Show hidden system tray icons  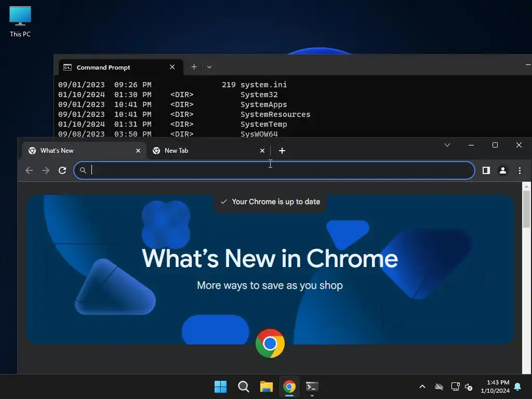(422, 387)
